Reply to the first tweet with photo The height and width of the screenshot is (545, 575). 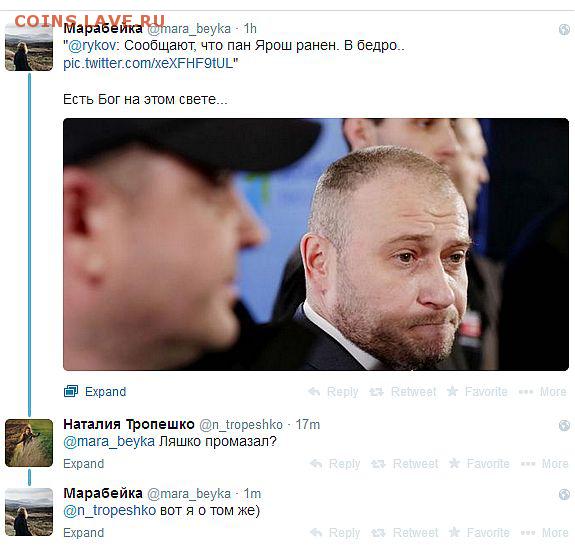click(x=333, y=392)
